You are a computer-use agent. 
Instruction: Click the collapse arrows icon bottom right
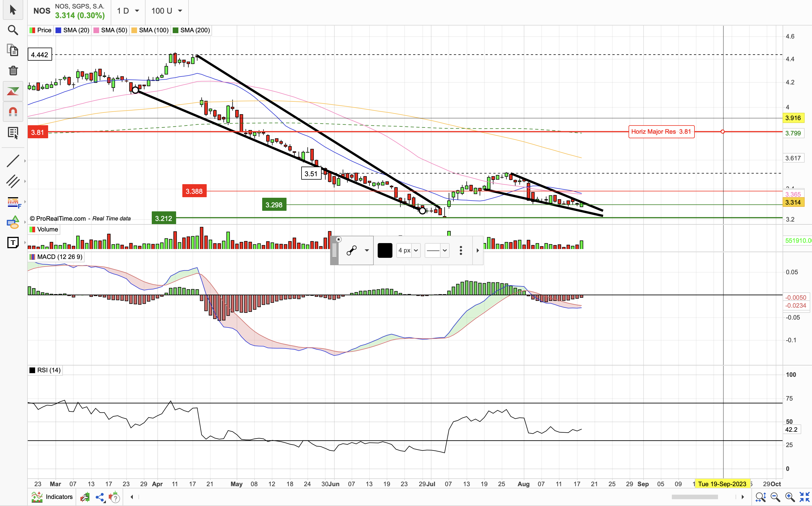[804, 497]
